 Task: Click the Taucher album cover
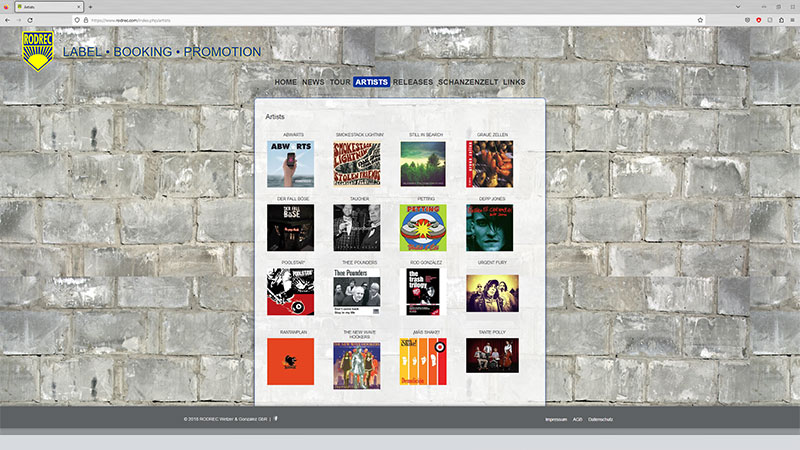[x=357, y=228]
